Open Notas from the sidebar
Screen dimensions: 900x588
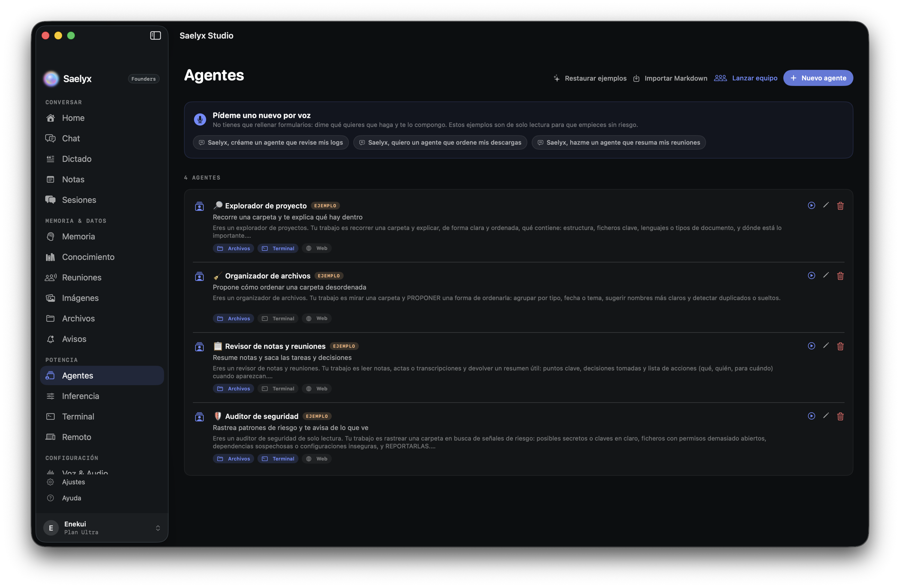pos(102,179)
